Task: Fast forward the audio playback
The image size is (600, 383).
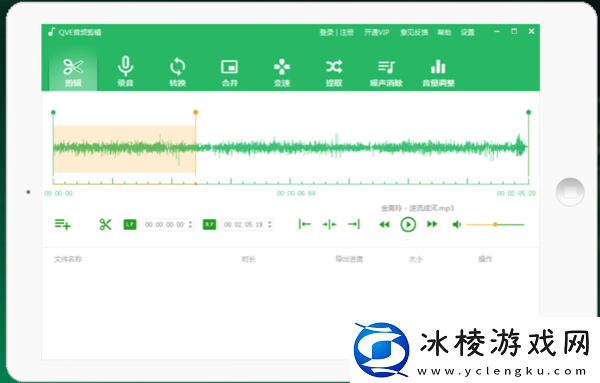Action: click(432, 224)
